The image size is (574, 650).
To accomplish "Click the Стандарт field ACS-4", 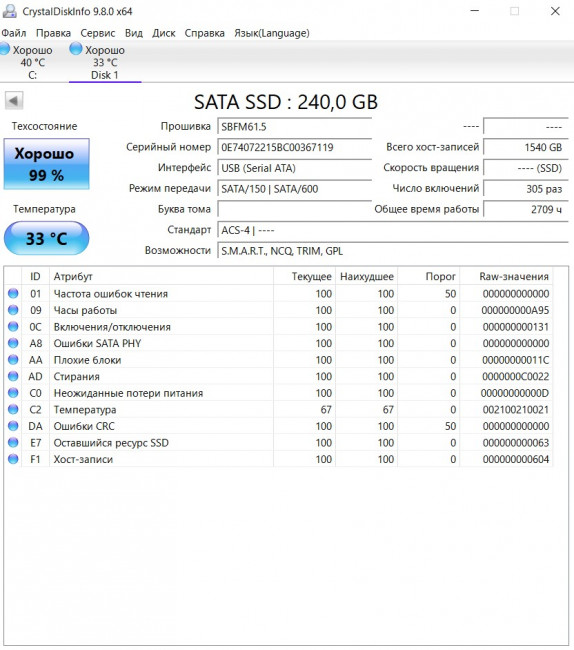I will [392, 230].
